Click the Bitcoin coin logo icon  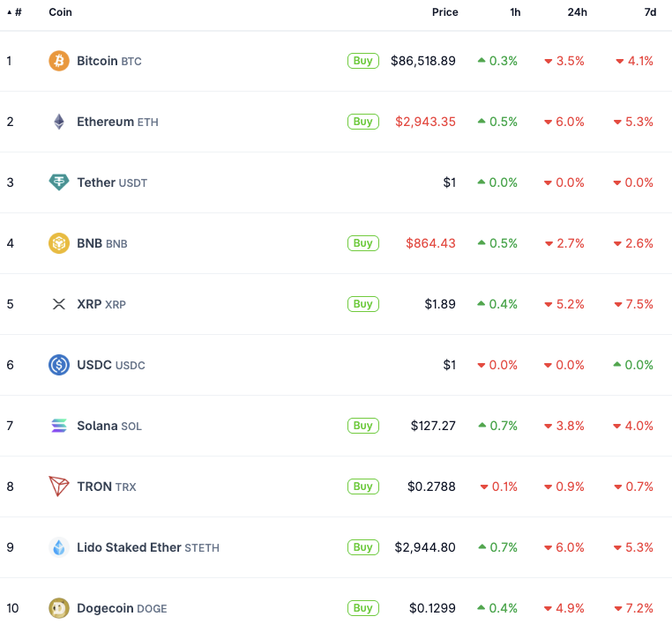[59, 61]
